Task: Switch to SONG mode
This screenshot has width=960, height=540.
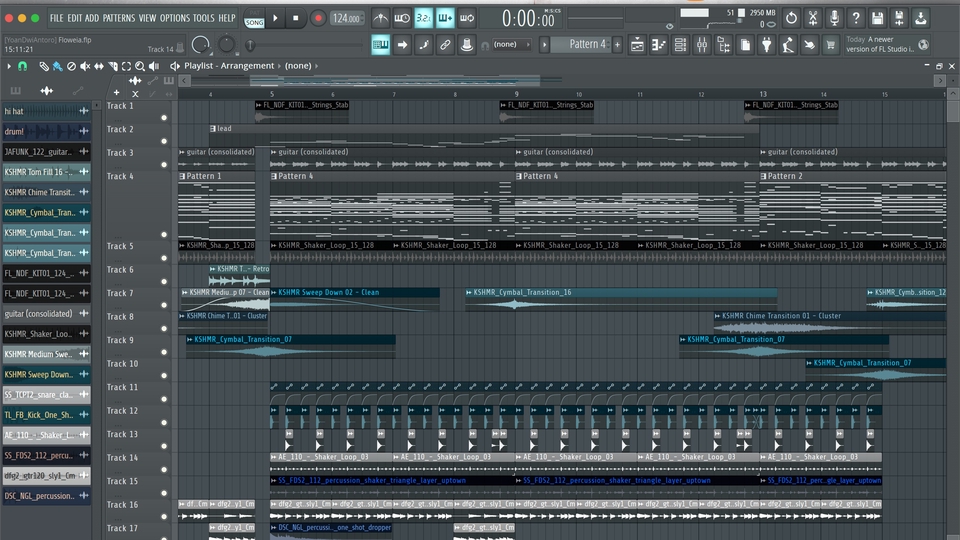Action: (253, 23)
